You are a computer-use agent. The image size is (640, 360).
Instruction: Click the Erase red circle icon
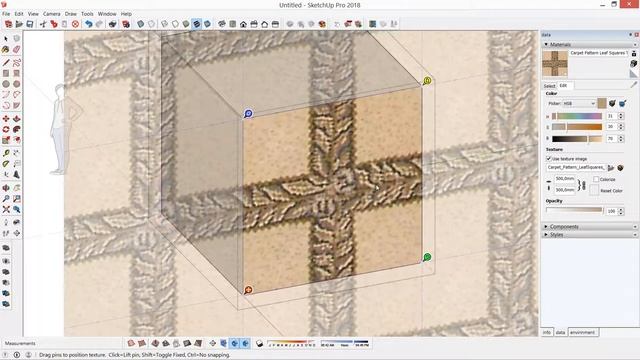tap(75, 24)
